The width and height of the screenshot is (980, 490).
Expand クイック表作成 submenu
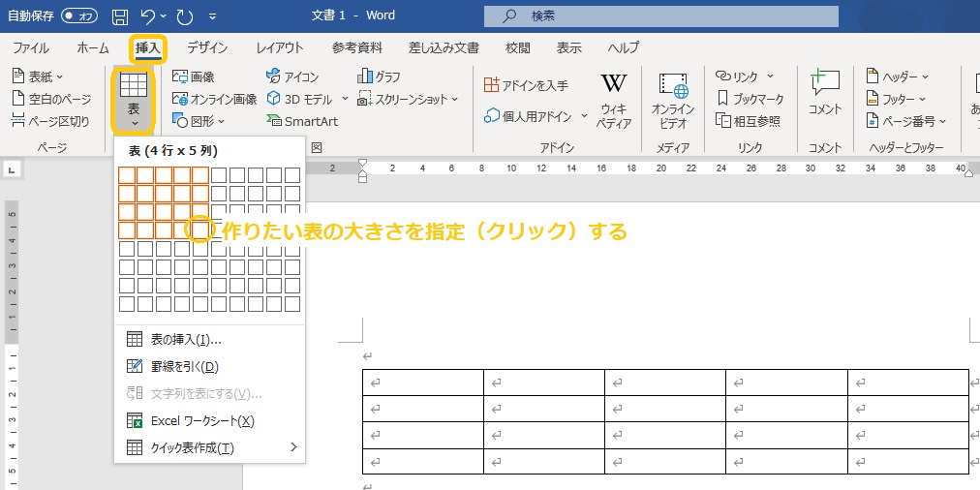click(x=209, y=448)
